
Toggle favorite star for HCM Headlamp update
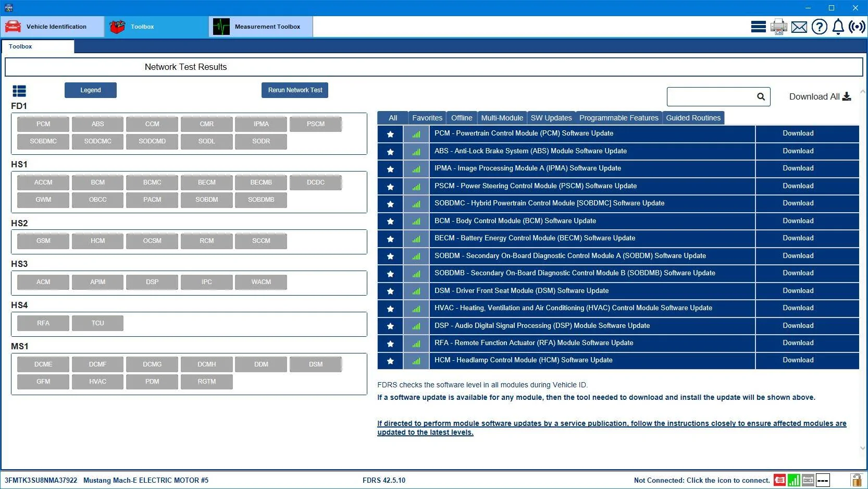pyautogui.click(x=390, y=361)
